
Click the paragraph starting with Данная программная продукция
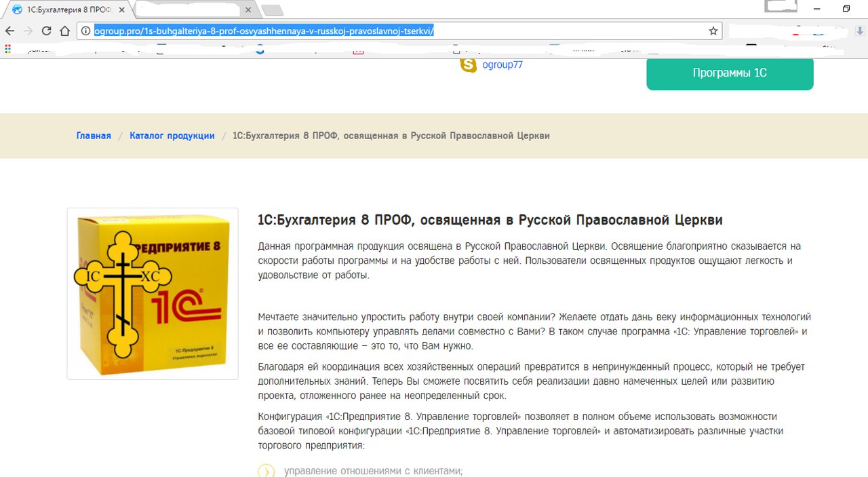coord(530,261)
